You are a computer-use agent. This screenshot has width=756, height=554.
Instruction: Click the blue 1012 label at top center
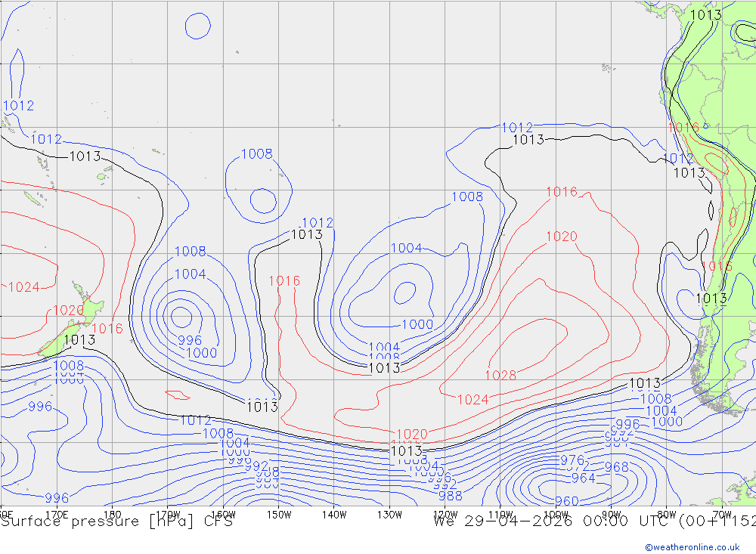tap(517, 128)
